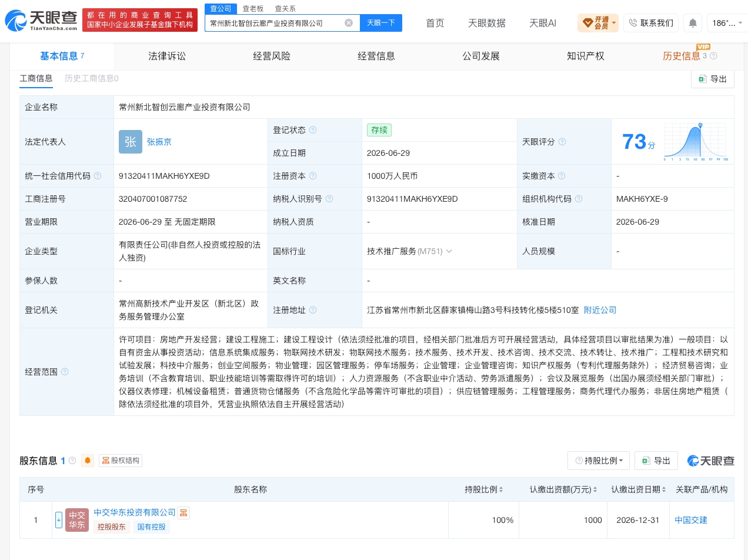Open the 开通会员 dropdown arrow

615,24
